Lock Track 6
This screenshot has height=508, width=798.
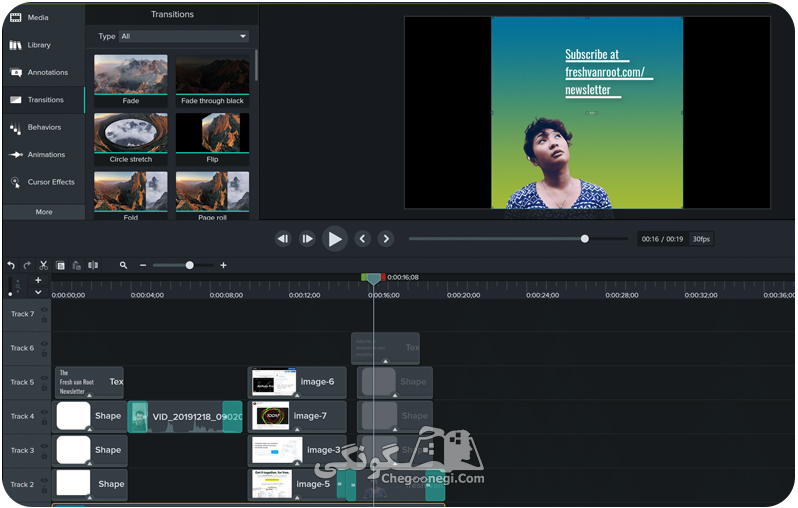[x=44, y=353]
